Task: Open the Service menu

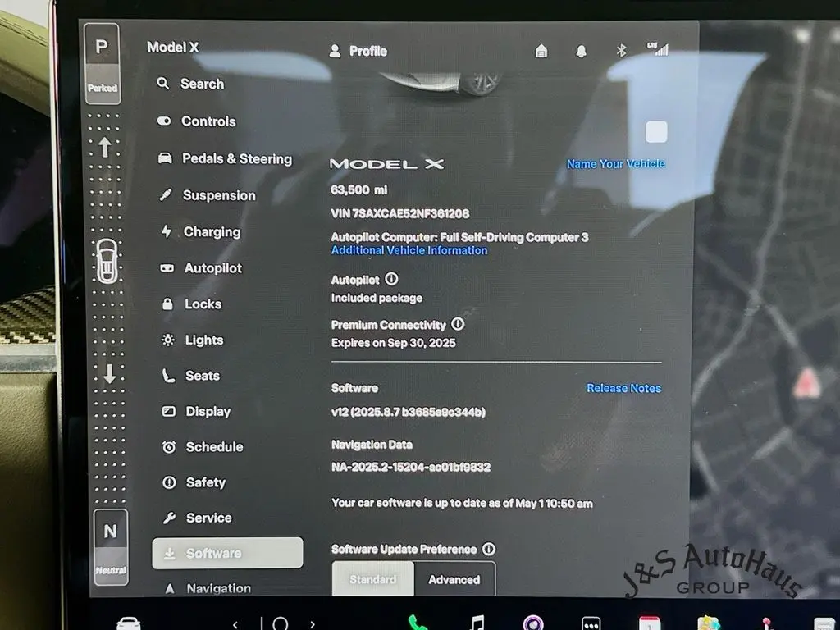Action: pyautogui.click(x=197, y=518)
